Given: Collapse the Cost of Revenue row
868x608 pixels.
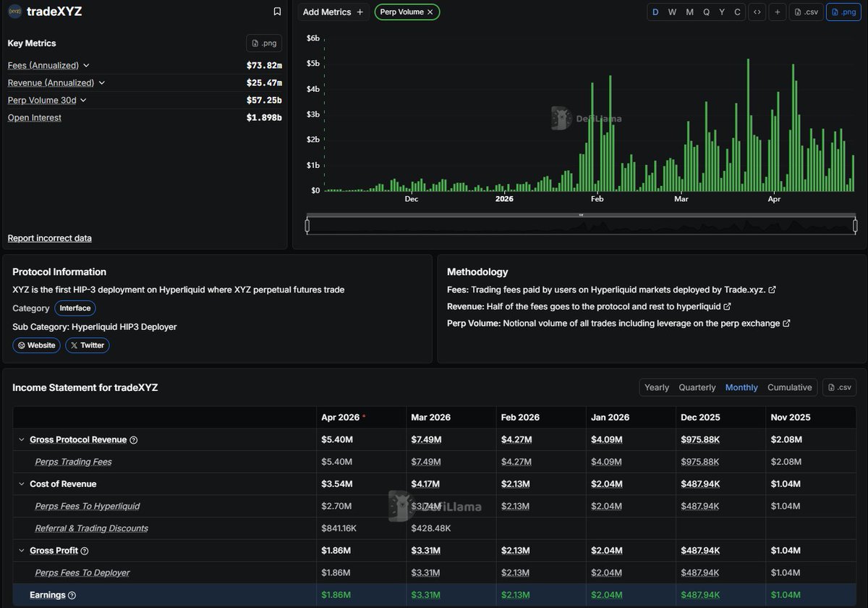Looking at the screenshot, I should tap(21, 484).
